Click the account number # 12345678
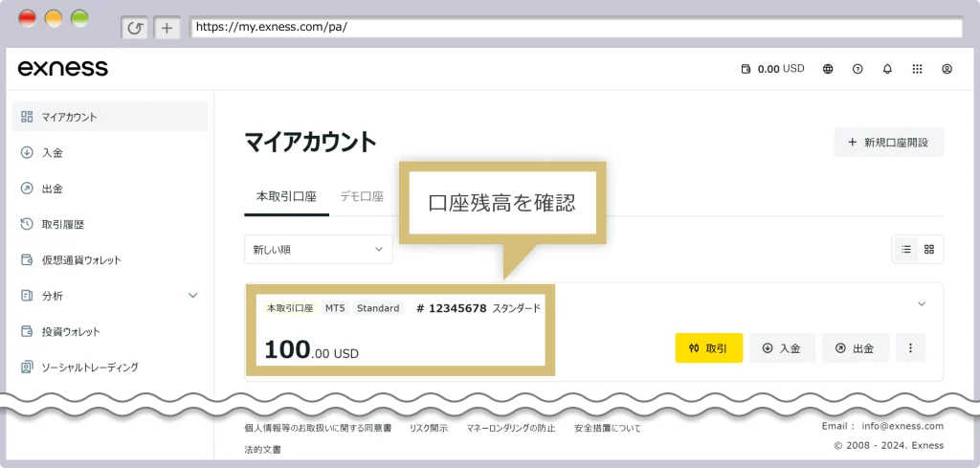Viewport: 980px width, 468px height. (x=451, y=308)
